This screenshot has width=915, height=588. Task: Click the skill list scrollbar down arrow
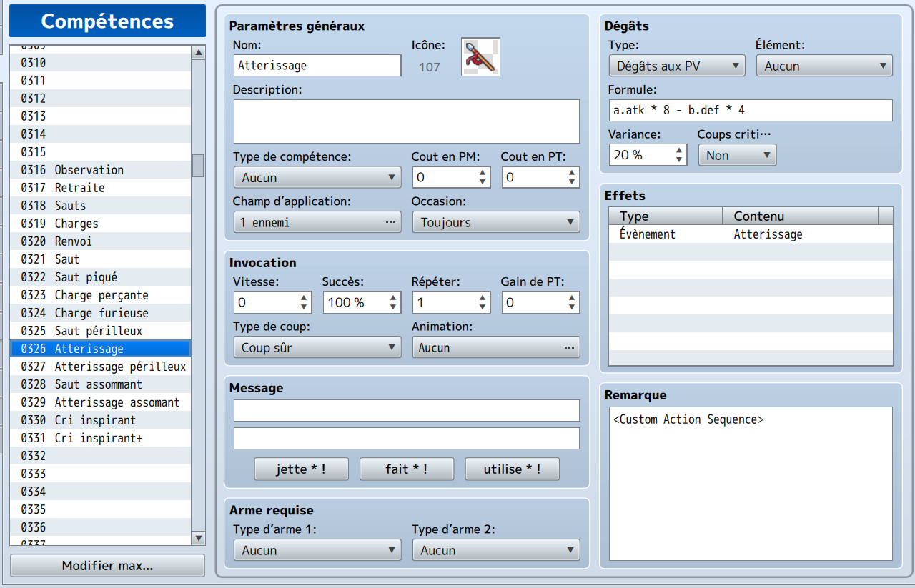pyautogui.click(x=199, y=538)
